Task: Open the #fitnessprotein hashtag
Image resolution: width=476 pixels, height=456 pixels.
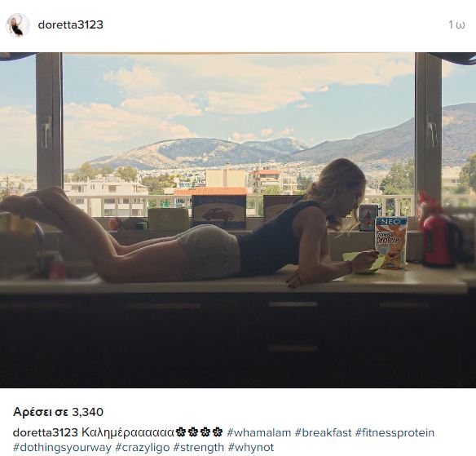Action: pyautogui.click(x=394, y=432)
